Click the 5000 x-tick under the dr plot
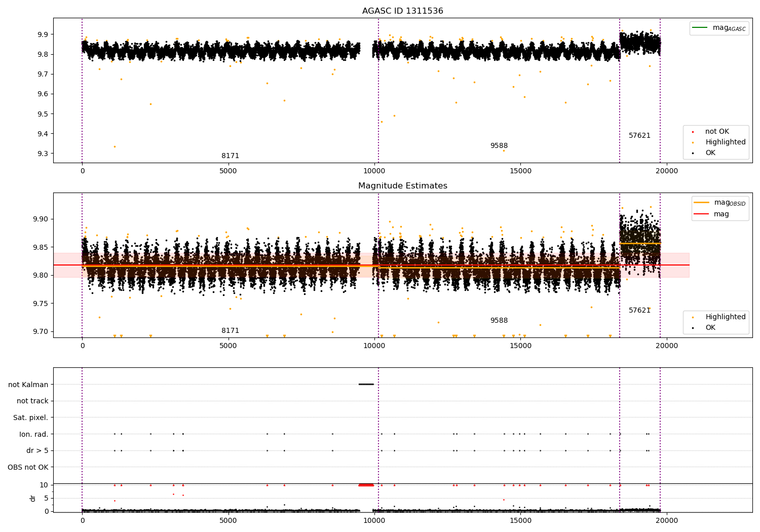This screenshot has width=760, height=532. 229,521
